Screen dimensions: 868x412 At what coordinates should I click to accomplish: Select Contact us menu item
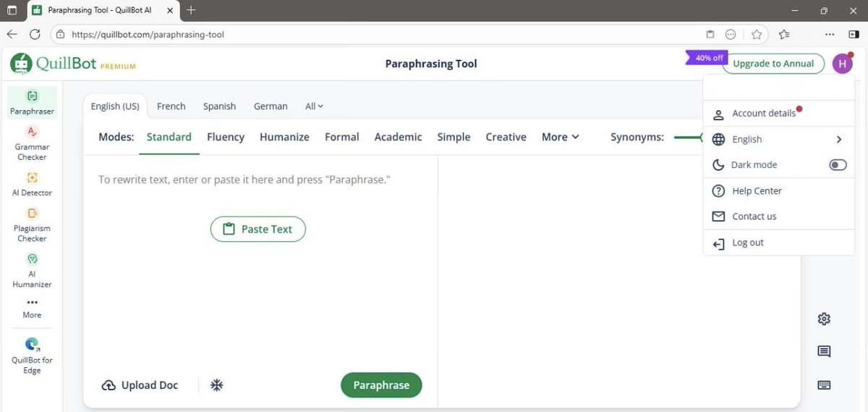(x=778, y=216)
